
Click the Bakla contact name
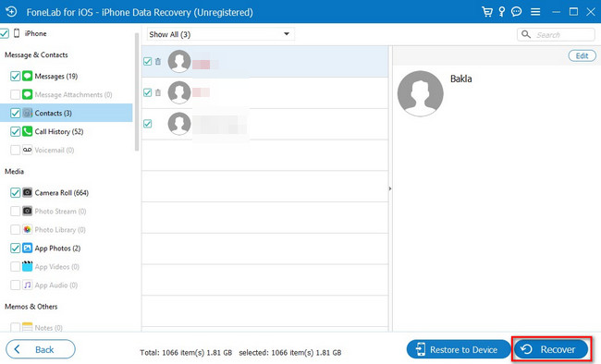[460, 79]
